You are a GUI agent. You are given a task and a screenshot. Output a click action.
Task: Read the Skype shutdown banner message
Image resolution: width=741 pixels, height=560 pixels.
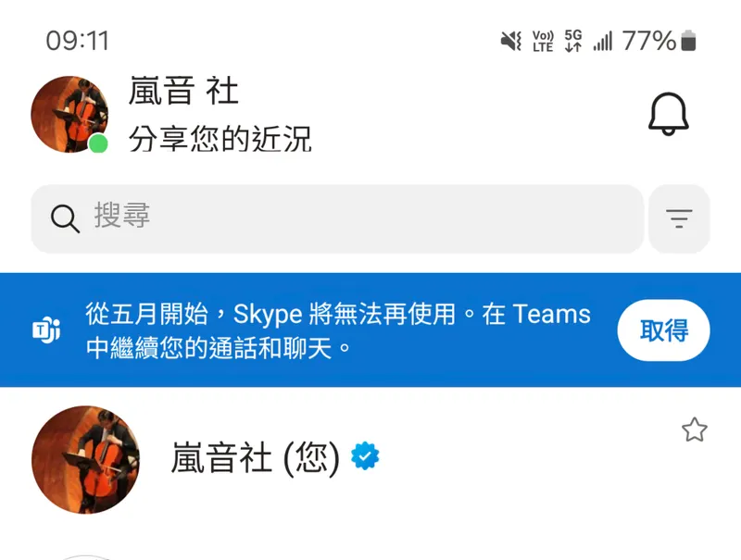tap(338, 330)
